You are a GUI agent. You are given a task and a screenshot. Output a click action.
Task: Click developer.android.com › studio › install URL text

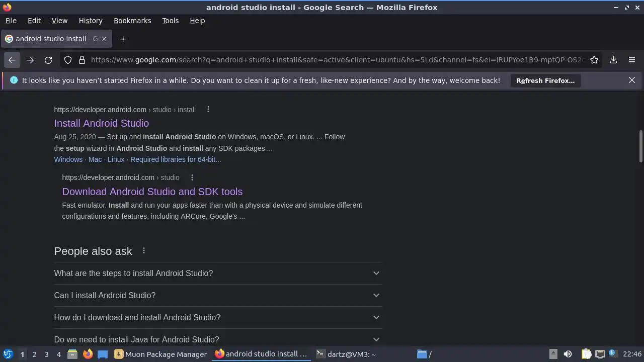[125, 109]
